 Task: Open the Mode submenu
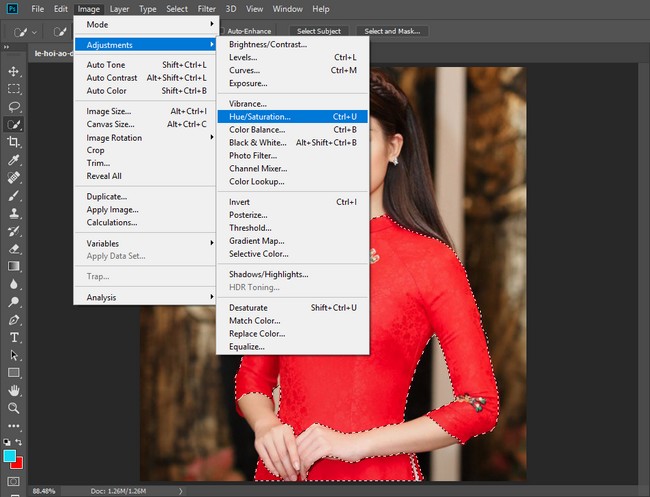[x=146, y=24]
